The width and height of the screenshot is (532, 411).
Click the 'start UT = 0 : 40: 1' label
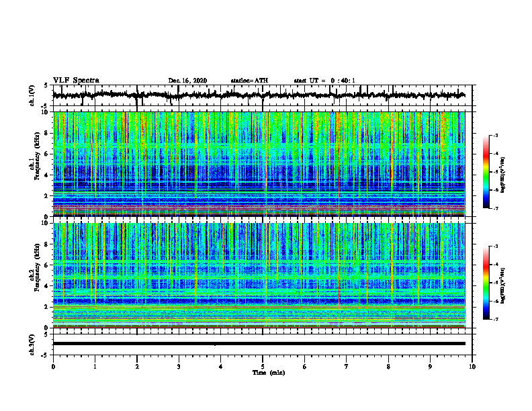pyautogui.click(x=324, y=81)
